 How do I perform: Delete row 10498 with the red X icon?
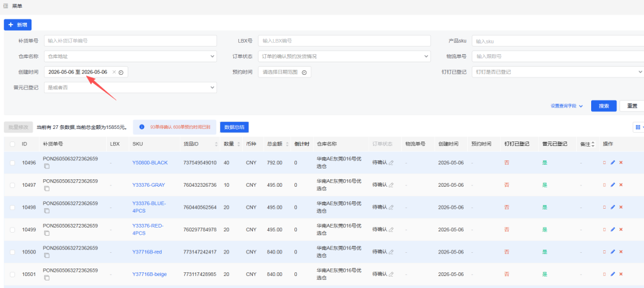[x=621, y=207]
